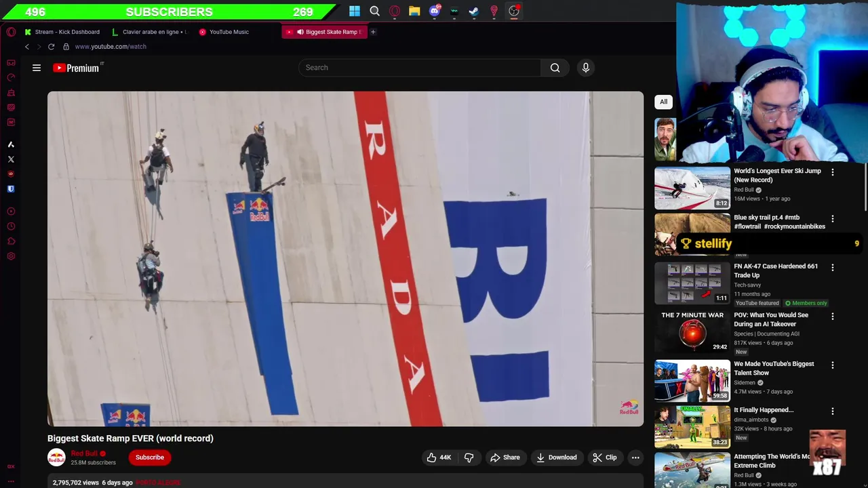
Task: Open the GX Cleaner broom icon in sidebar
Action: click(11, 92)
